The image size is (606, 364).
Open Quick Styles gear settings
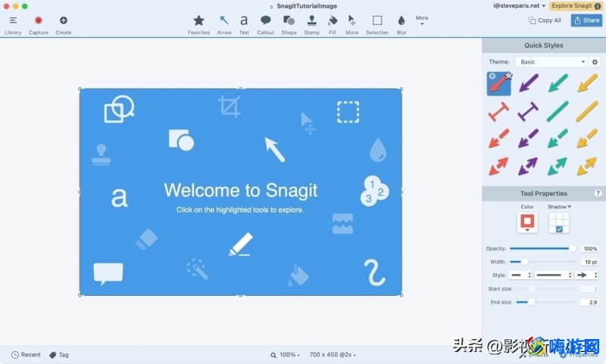[595, 62]
